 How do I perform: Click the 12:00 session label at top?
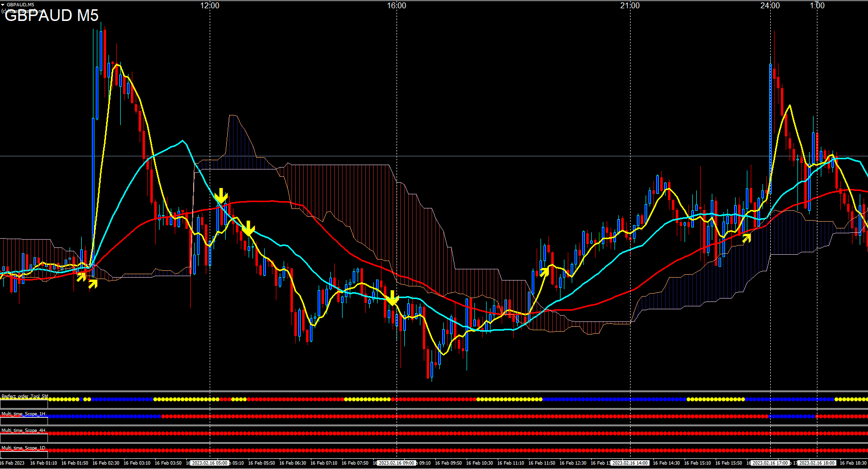coord(210,5)
